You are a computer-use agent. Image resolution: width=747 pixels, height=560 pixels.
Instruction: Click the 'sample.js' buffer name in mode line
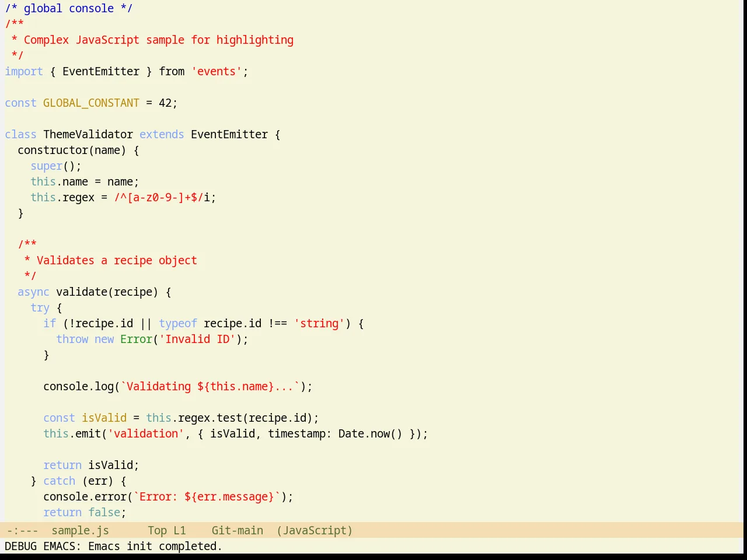[80, 530]
